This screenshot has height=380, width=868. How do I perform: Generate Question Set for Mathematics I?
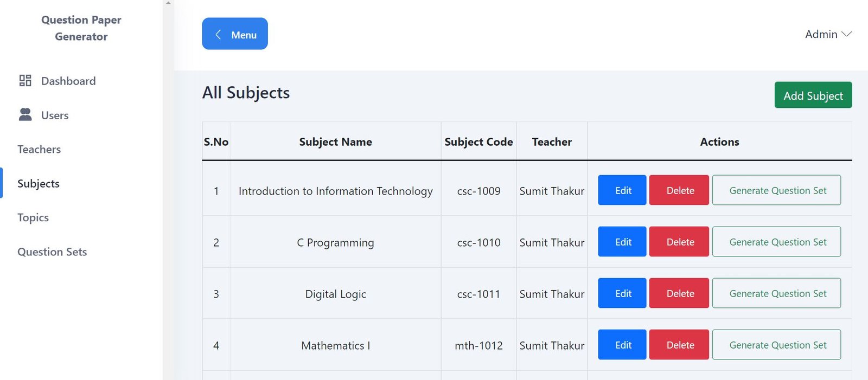point(776,345)
